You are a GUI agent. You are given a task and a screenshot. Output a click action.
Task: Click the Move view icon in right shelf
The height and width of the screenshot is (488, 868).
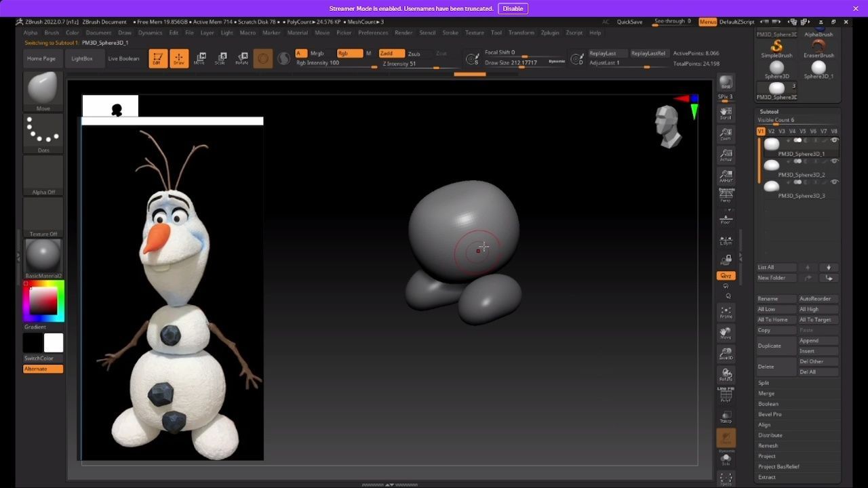tap(726, 333)
